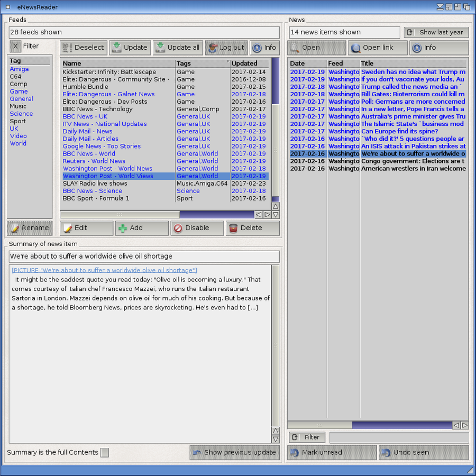
Task: Open the PICTURE link in the summary
Action: (104, 270)
